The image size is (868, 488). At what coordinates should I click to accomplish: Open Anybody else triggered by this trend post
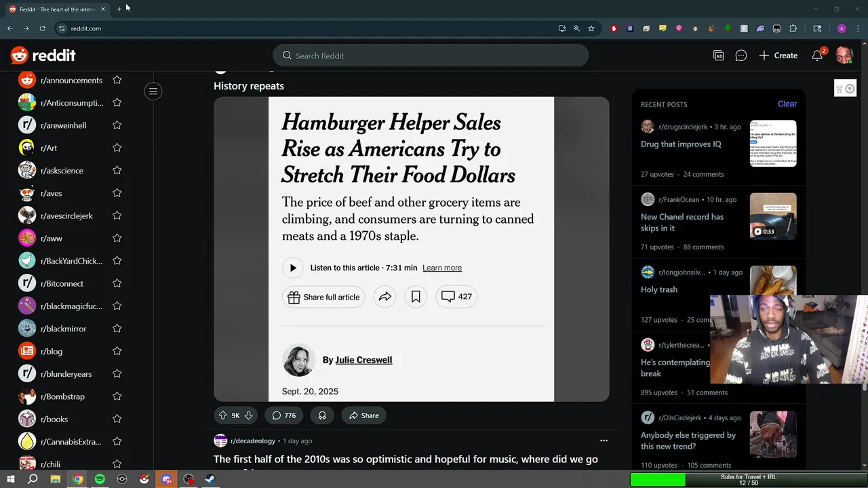[x=688, y=441]
